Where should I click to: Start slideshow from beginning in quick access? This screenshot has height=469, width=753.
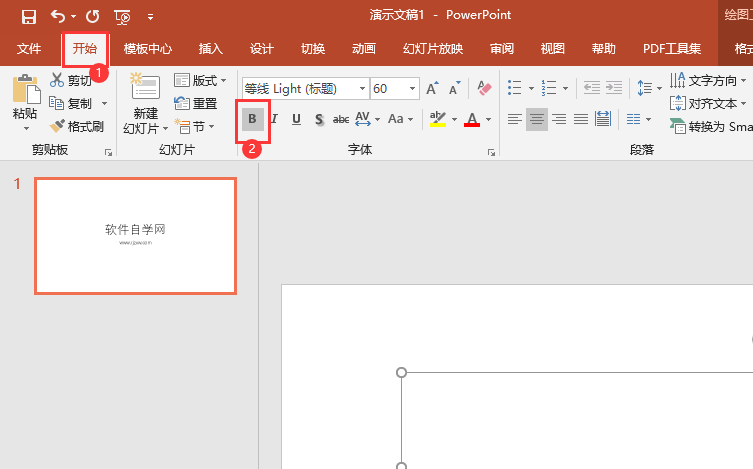click(122, 17)
